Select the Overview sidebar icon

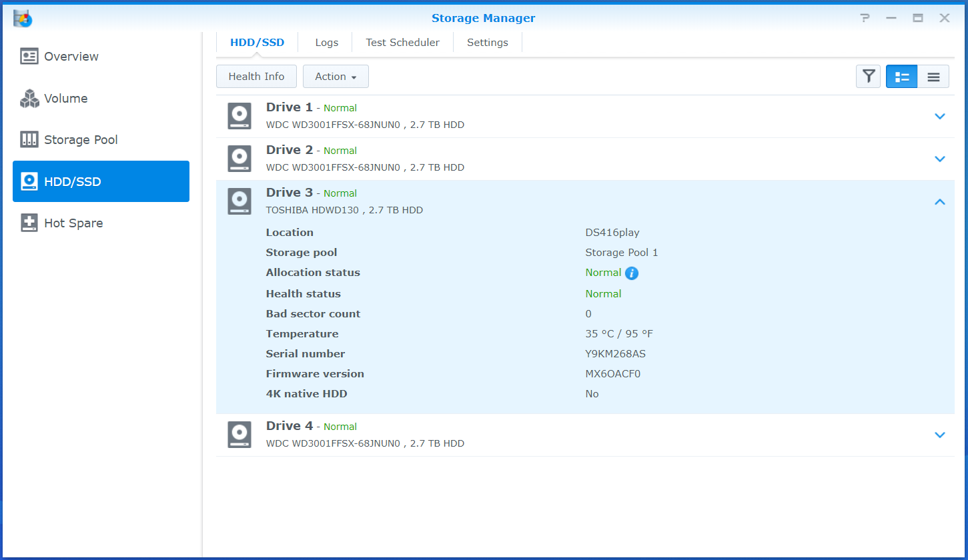tap(29, 57)
